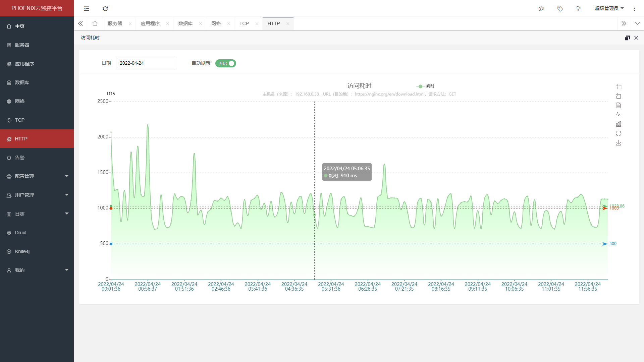
Task: Open Druid from the sidebar
Action: (20, 233)
